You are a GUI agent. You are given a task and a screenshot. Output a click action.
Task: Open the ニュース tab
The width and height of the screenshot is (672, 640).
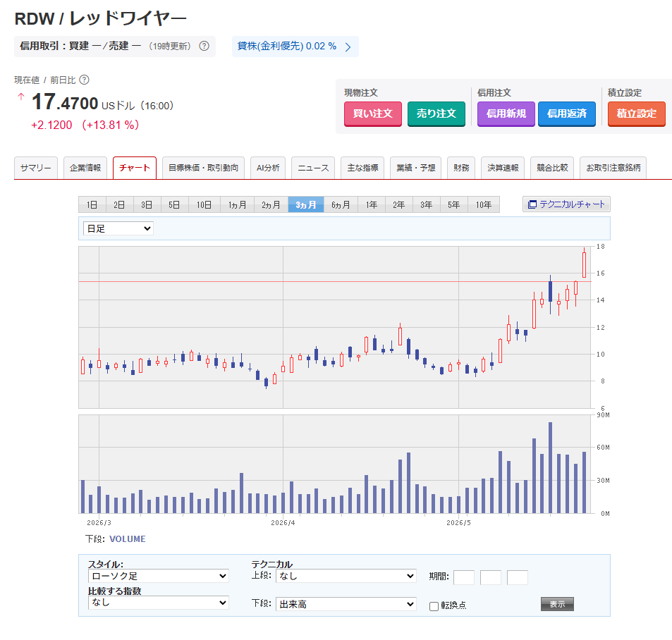(x=313, y=168)
